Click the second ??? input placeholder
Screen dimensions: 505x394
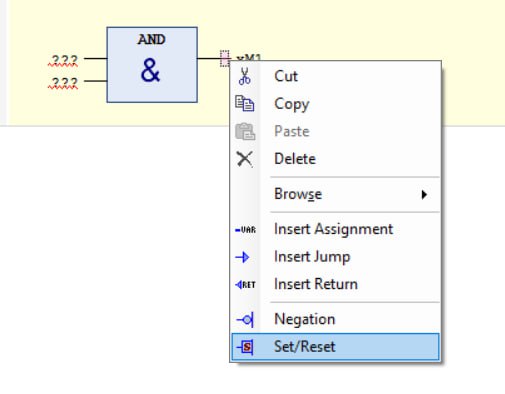coord(63,83)
